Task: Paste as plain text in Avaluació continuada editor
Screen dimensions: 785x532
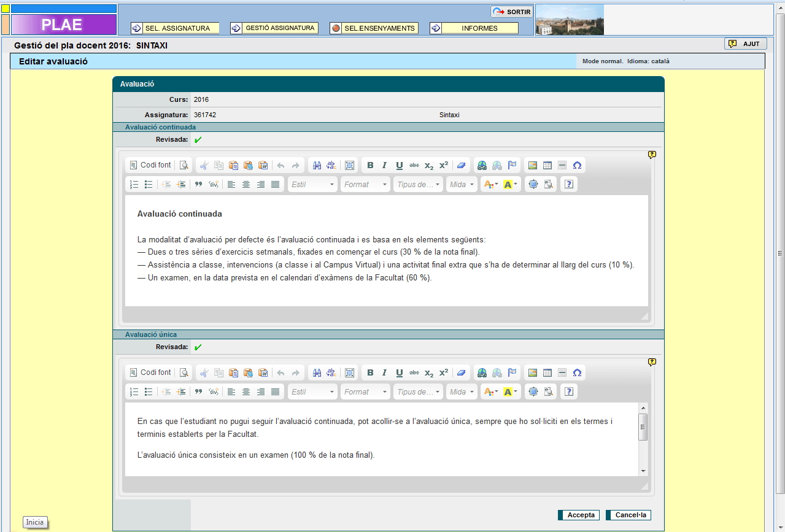Action: click(x=248, y=165)
